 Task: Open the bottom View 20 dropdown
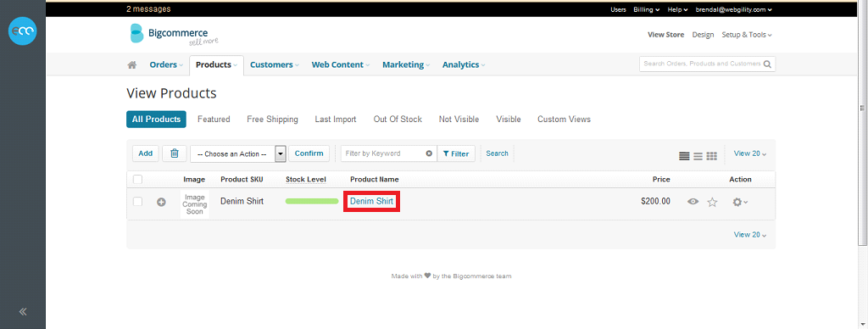[750, 234]
